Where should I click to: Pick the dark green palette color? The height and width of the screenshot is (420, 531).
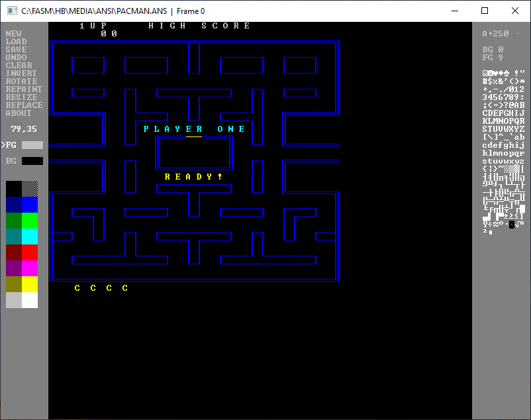tap(13, 221)
